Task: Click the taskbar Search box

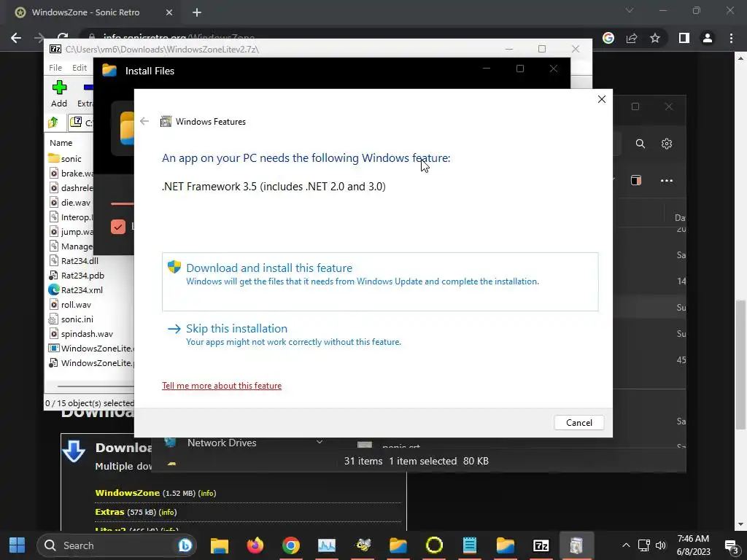Action: [x=117, y=545]
